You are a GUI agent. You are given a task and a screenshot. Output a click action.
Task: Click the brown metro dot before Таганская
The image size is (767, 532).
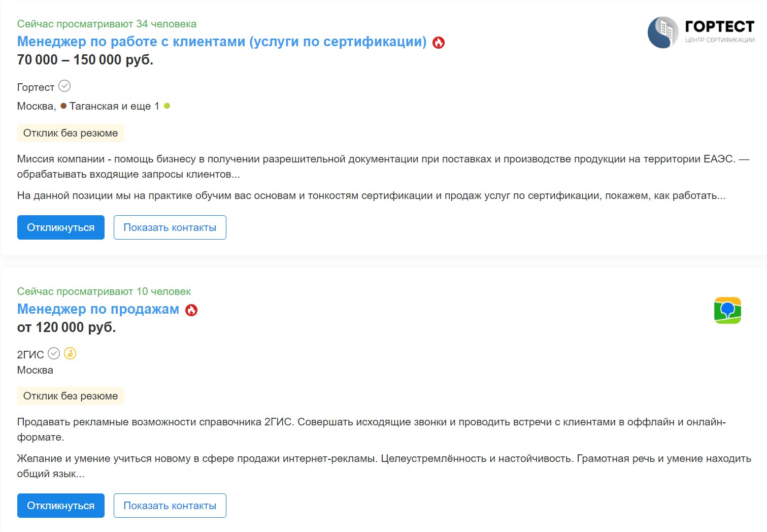pyautogui.click(x=63, y=106)
